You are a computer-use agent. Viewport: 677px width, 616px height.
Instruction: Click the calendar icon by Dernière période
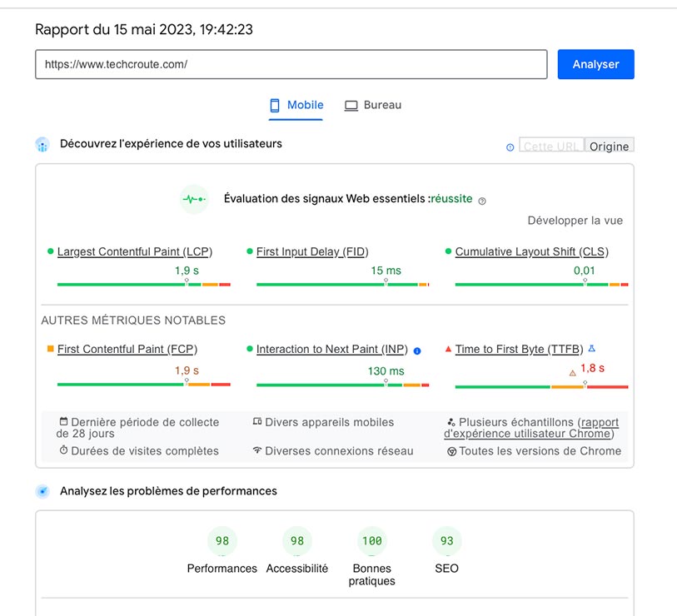point(63,421)
